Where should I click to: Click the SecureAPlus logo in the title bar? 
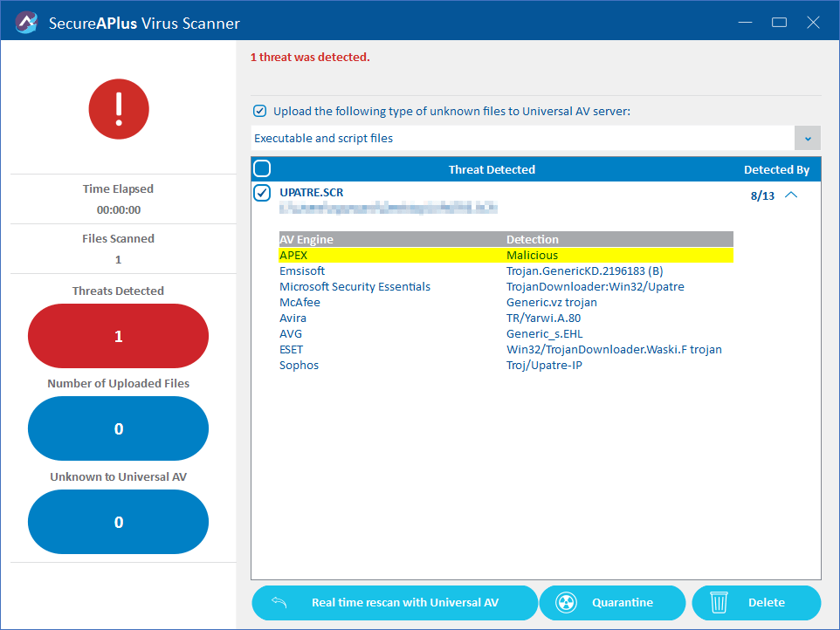[x=25, y=21]
